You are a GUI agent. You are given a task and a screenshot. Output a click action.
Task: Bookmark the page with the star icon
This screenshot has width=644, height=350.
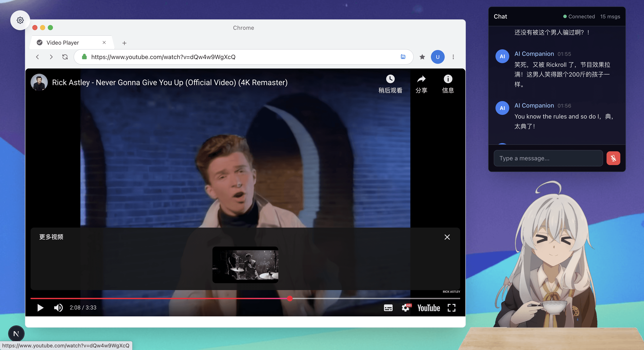pyautogui.click(x=422, y=57)
